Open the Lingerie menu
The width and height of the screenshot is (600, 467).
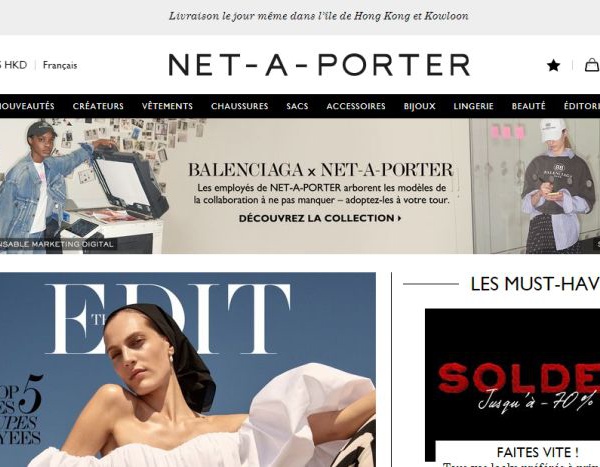(473, 106)
